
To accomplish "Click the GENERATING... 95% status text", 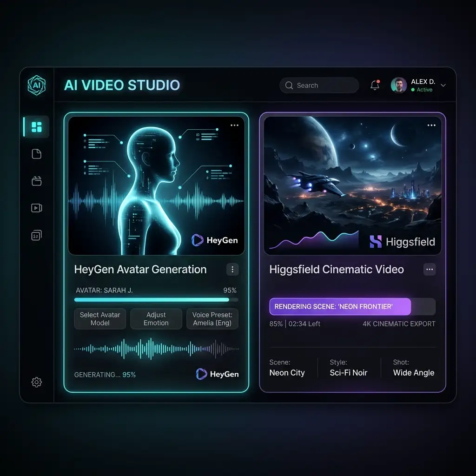I will pyautogui.click(x=105, y=375).
